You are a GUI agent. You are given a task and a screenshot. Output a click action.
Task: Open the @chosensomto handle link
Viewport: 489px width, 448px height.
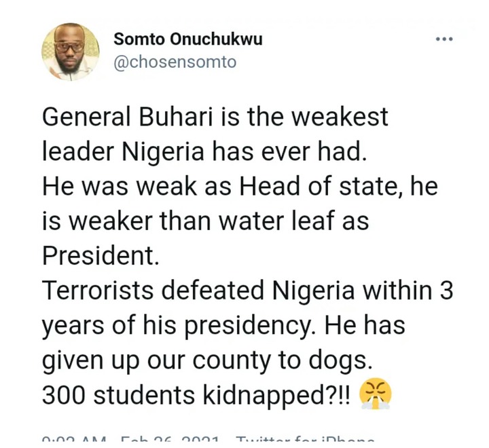175,62
